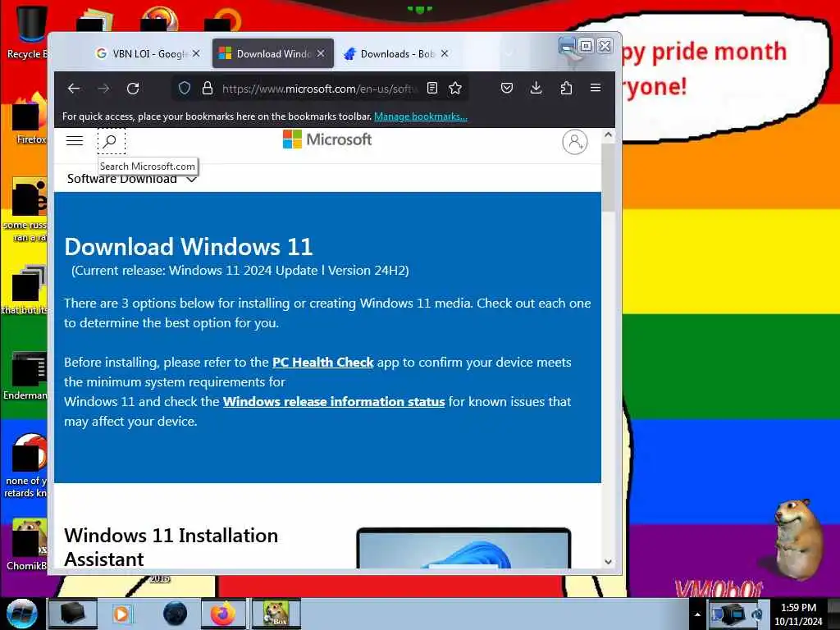840x630 pixels.
Task: Click the Microsoft logo
Action: 326,139
